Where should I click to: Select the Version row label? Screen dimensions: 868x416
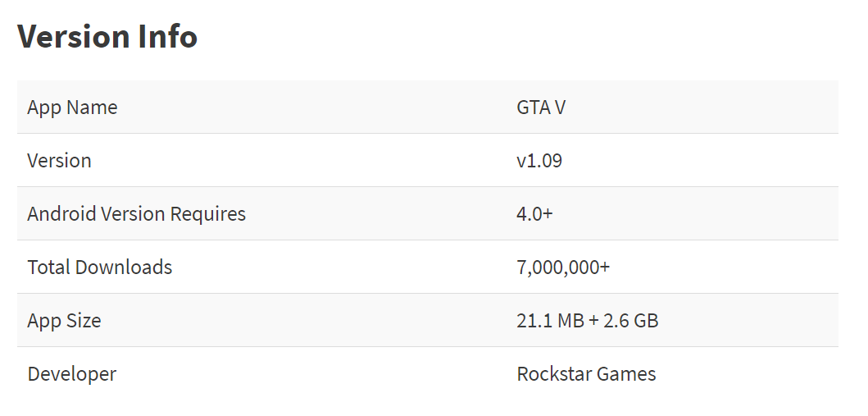[59, 161]
